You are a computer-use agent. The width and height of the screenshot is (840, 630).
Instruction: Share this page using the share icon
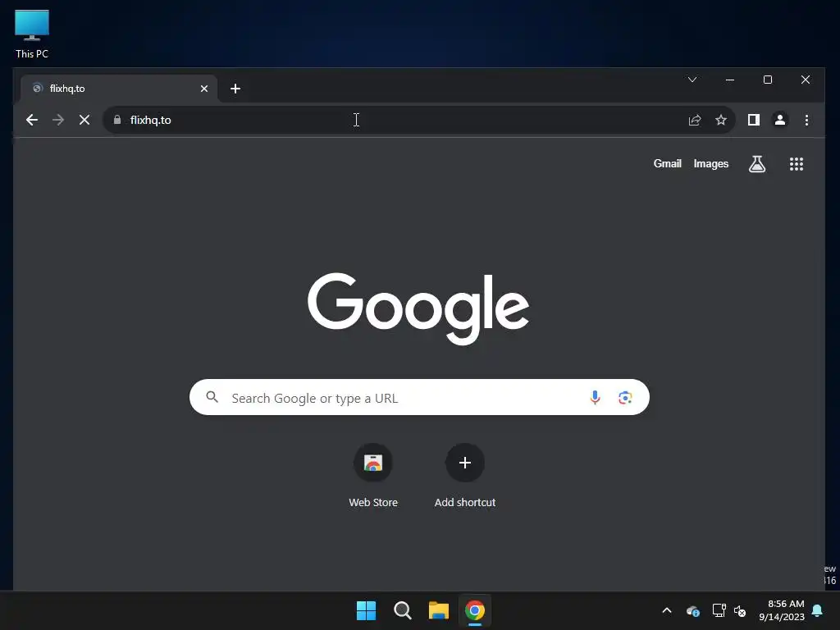[x=694, y=120]
